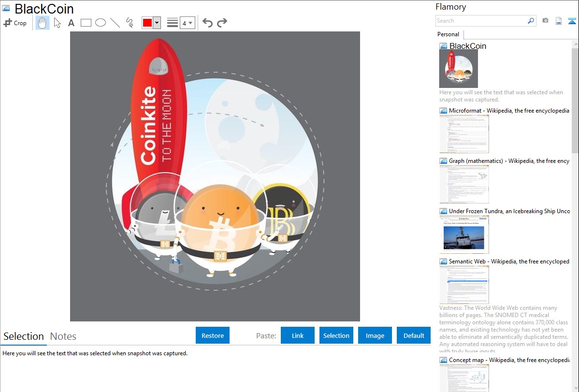Screen dimensions: 579x392
Task: Open the color picker dropdown arrow
Action: click(157, 23)
